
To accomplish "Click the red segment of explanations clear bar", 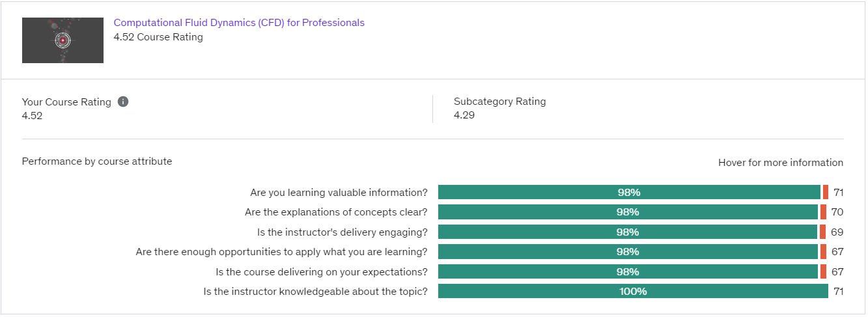I will tap(823, 212).
